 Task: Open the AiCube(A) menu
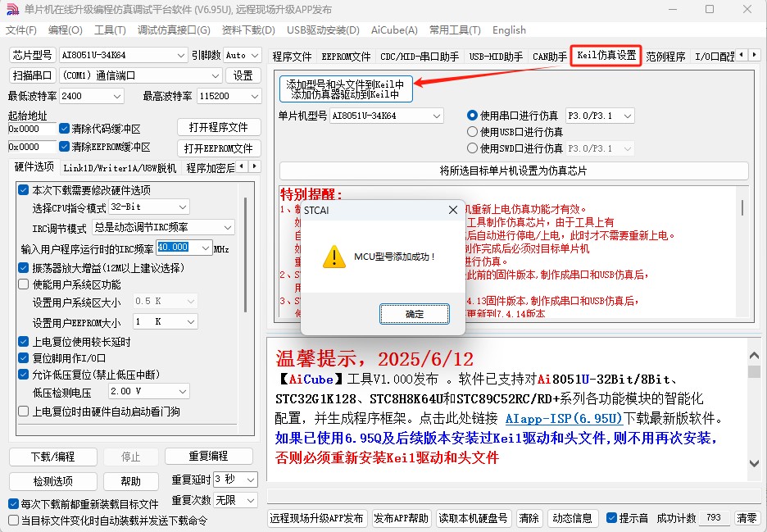pyautogui.click(x=394, y=30)
